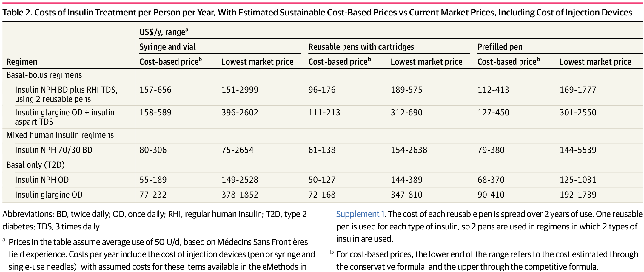Click the US$/y, range header
Screen dimensions: 644x272
[x=164, y=32]
